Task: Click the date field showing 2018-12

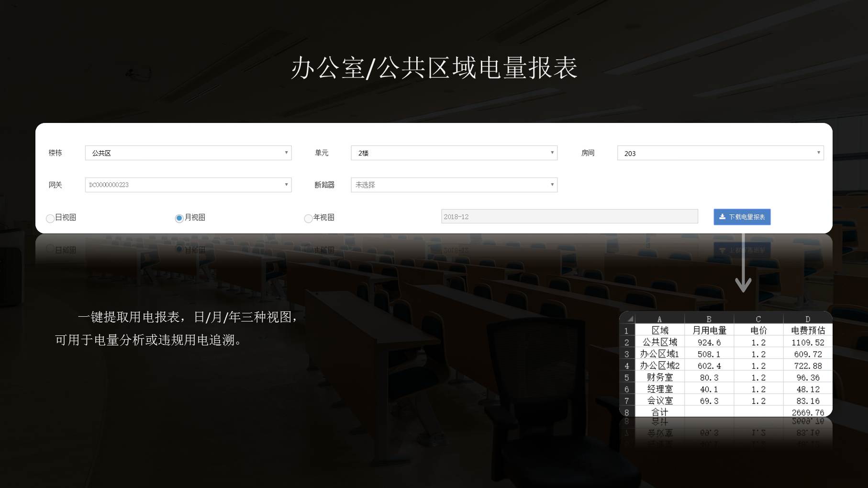Action: click(569, 217)
